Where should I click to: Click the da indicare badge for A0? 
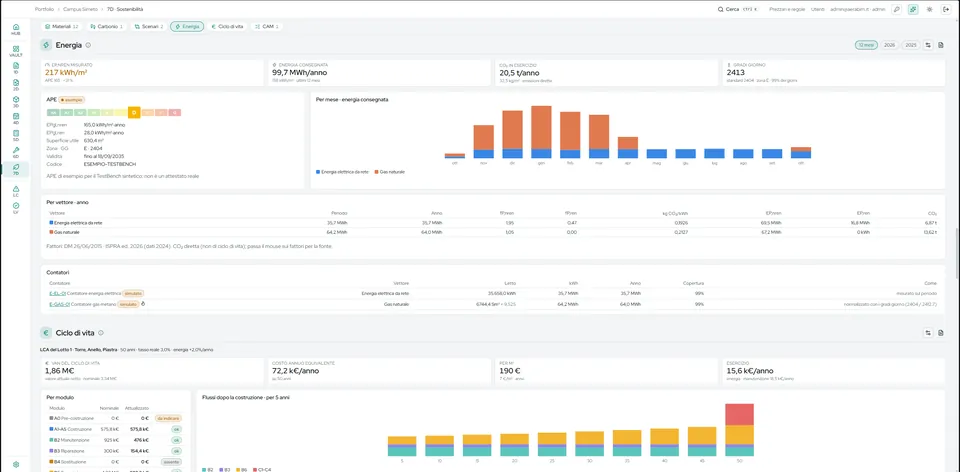click(x=168, y=418)
